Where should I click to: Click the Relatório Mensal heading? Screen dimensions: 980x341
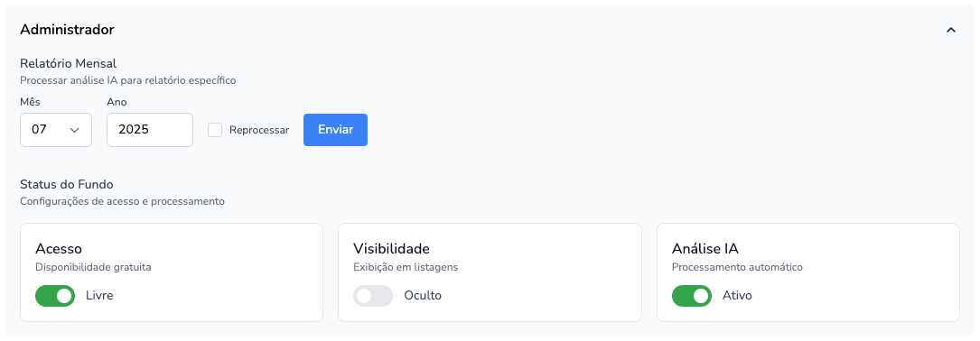69,63
